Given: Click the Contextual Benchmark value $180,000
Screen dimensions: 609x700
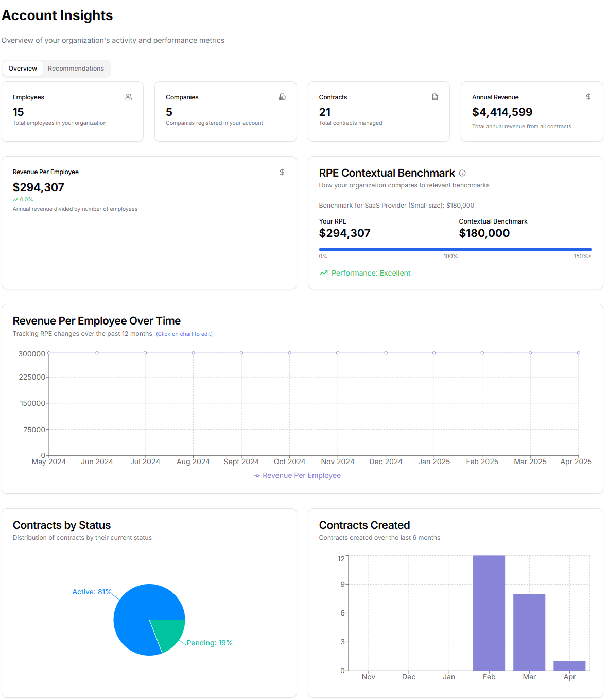Looking at the screenshot, I should pyautogui.click(x=484, y=233).
